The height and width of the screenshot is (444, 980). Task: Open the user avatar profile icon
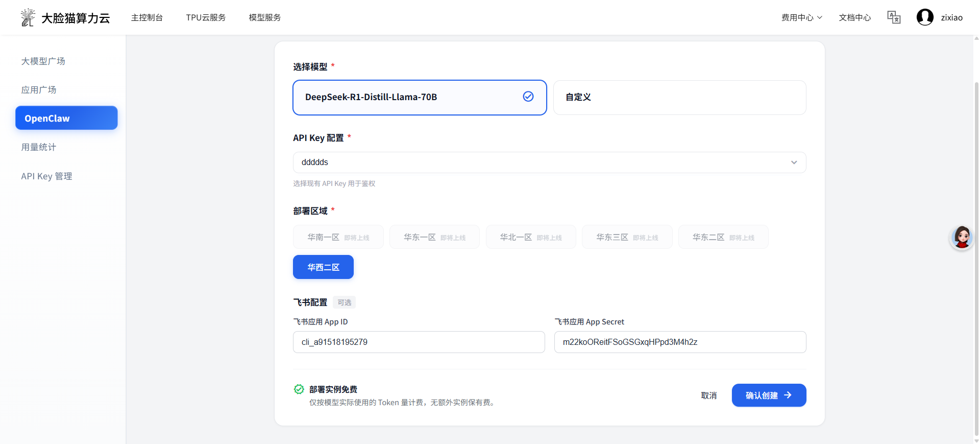tap(925, 17)
